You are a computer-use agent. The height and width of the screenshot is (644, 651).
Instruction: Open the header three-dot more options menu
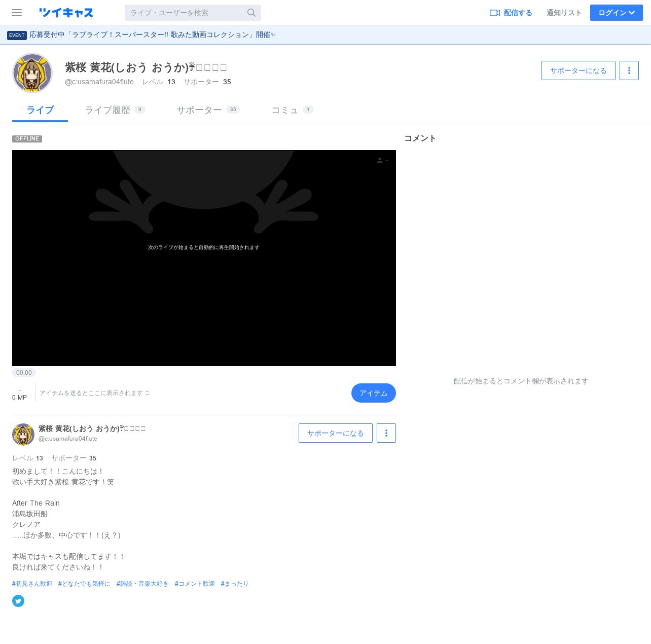click(629, 70)
